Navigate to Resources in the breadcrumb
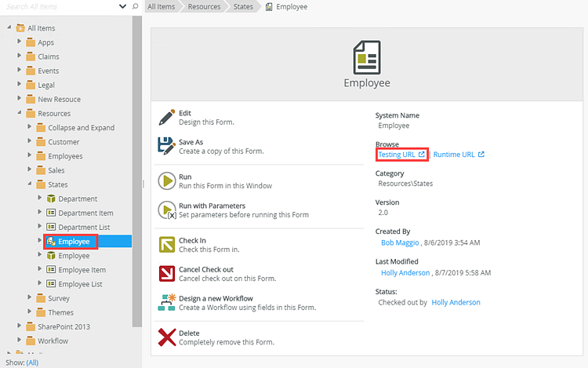Viewport: 588px width, 368px height. pos(205,6)
